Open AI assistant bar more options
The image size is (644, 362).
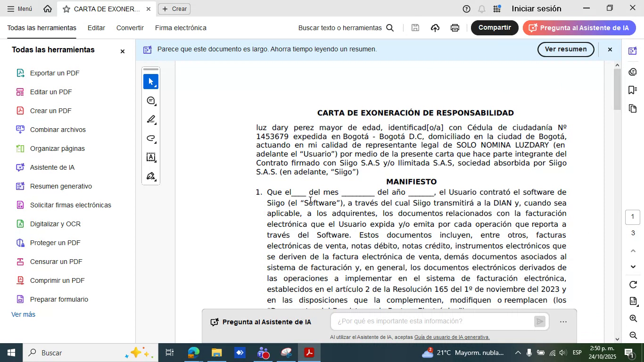[563, 322]
